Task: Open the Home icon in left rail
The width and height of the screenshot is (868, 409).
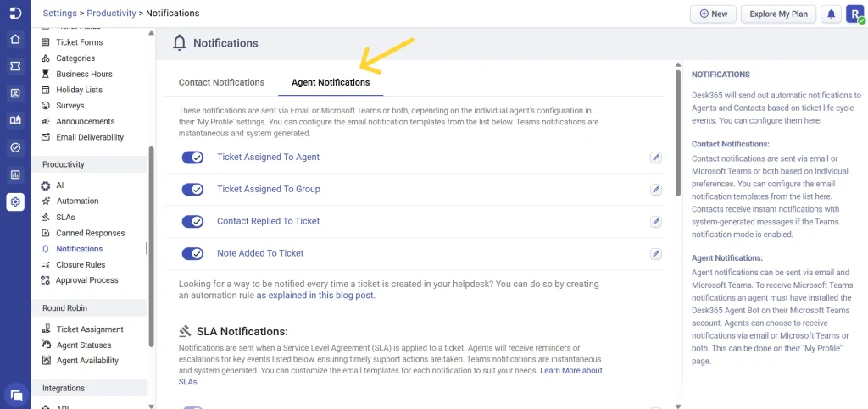Action: click(x=15, y=39)
